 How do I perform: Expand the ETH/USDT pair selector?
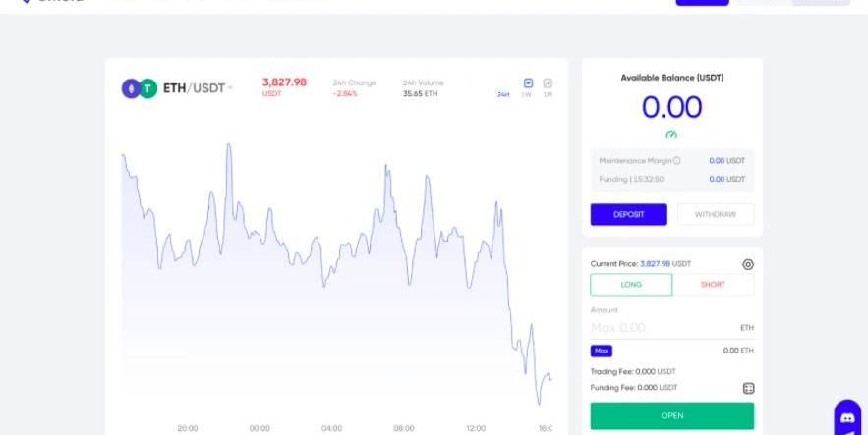198,88
